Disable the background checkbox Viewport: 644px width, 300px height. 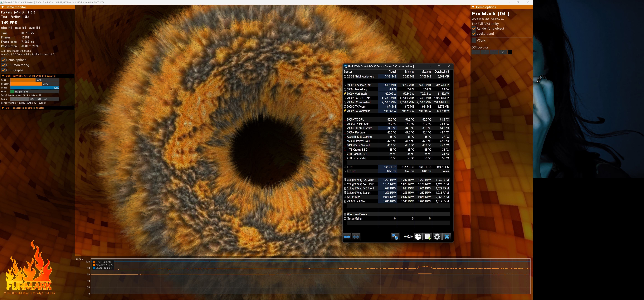point(474,33)
